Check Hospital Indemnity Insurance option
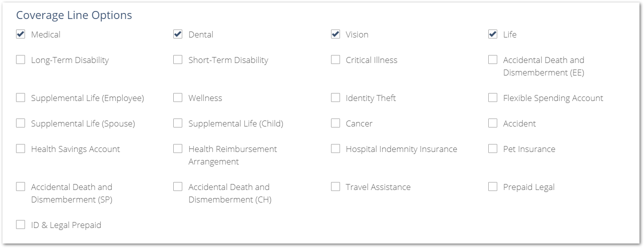The image size is (644, 248). click(336, 148)
